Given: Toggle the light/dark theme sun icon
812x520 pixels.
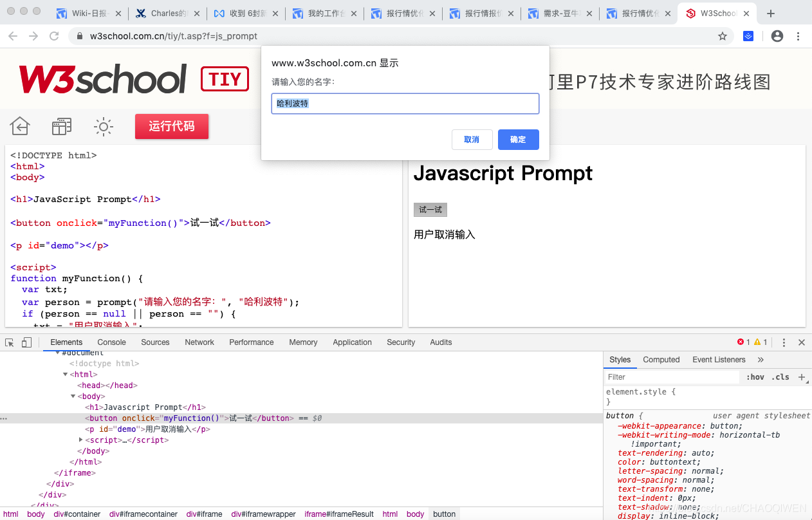Looking at the screenshot, I should (x=104, y=126).
